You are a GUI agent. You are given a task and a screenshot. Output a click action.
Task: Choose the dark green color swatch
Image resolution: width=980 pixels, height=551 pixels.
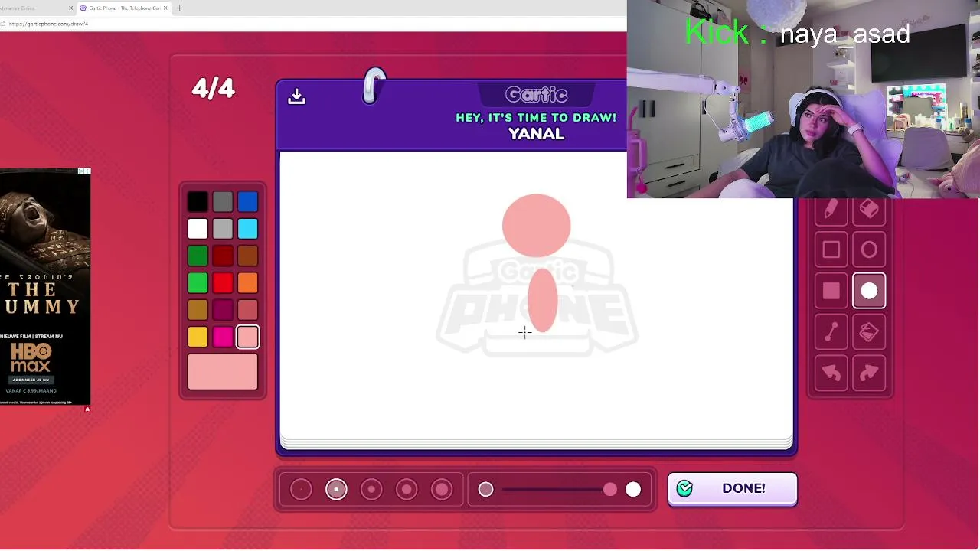click(198, 256)
